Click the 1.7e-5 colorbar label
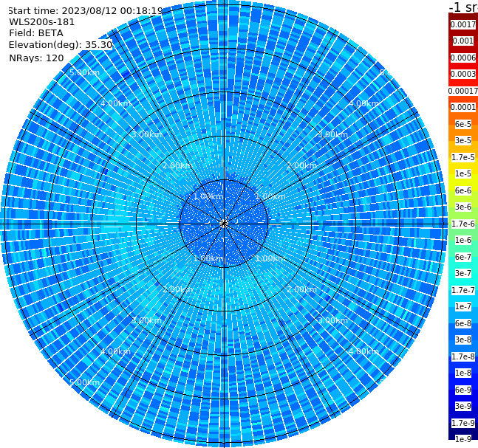This screenshot has width=478, height=448. (x=463, y=157)
